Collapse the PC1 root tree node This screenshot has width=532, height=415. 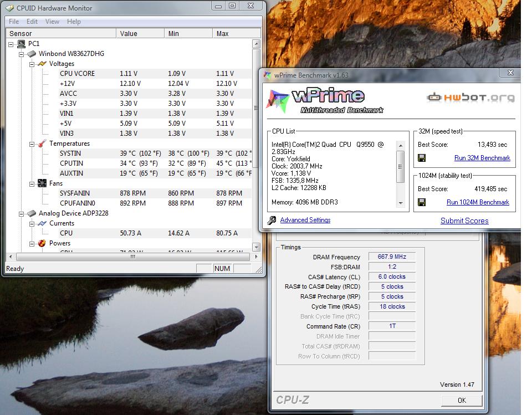click(11, 44)
